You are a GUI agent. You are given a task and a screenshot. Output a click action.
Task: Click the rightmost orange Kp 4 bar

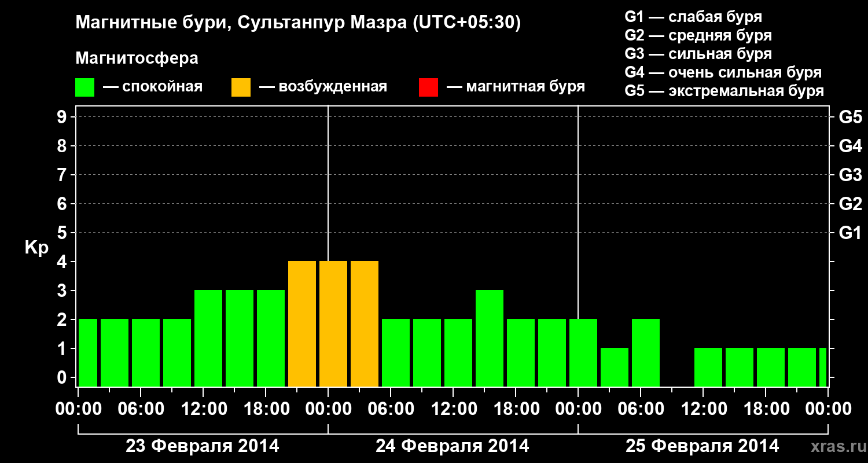pos(365,324)
